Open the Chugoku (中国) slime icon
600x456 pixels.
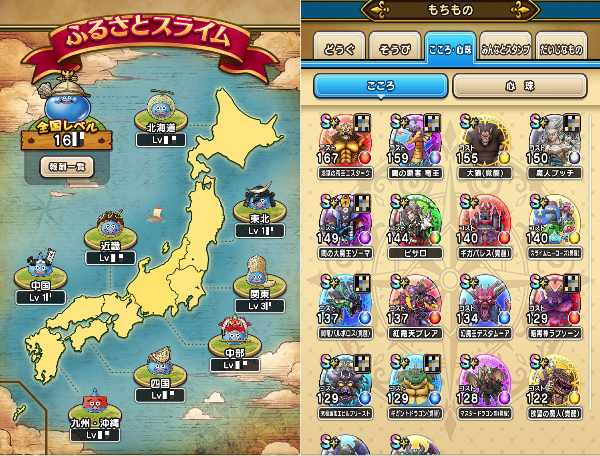41,265
